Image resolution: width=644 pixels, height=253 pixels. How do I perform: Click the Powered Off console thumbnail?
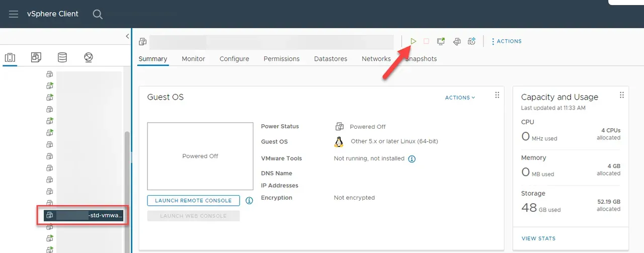pyautogui.click(x=200, y=156)
